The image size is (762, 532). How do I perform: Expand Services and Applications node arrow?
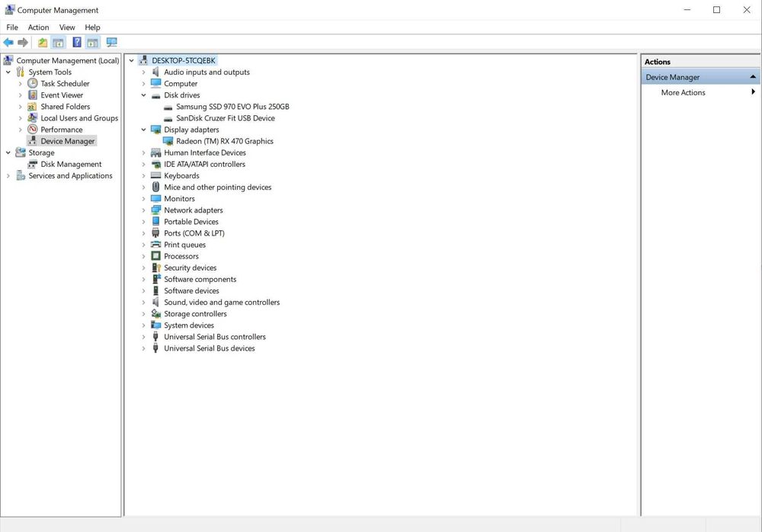(x=8, y=176)
